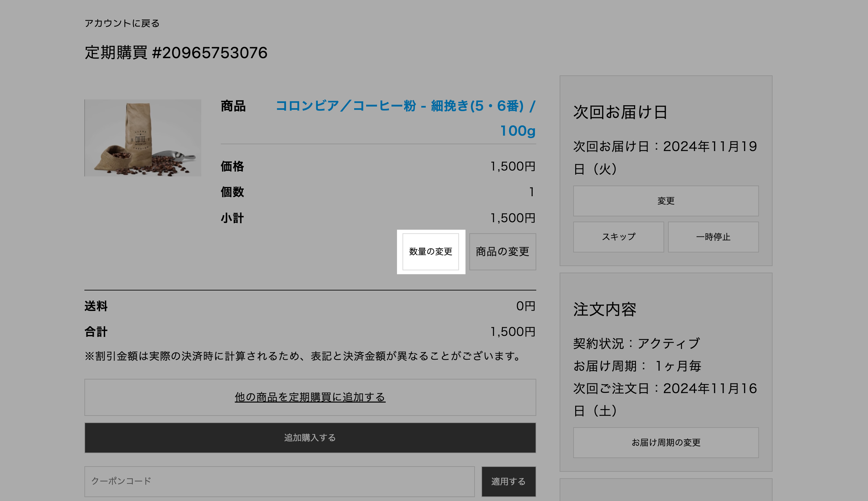Click the お届け周期の変更 button
This screenshot has height=501, width=868.
(665, 443)
